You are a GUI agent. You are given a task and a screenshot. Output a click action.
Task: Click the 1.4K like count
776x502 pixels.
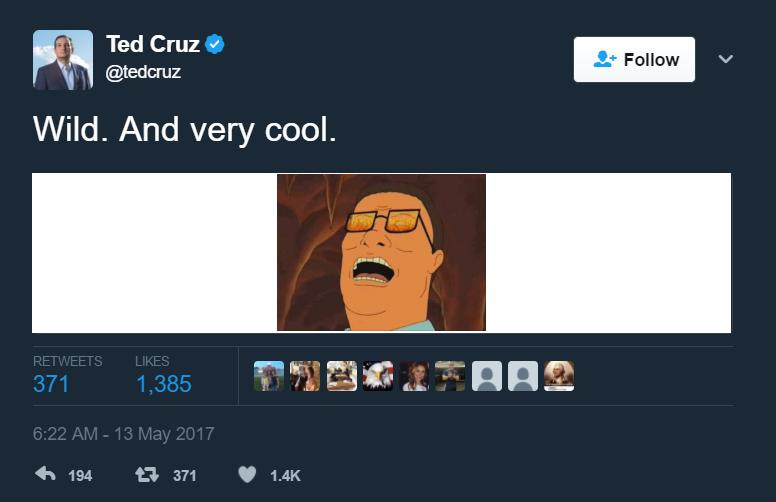pyautogui.click(x=285, y=476)
